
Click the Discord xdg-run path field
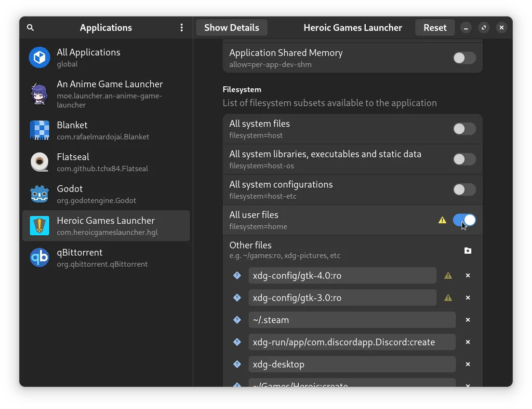coord(352,342)
